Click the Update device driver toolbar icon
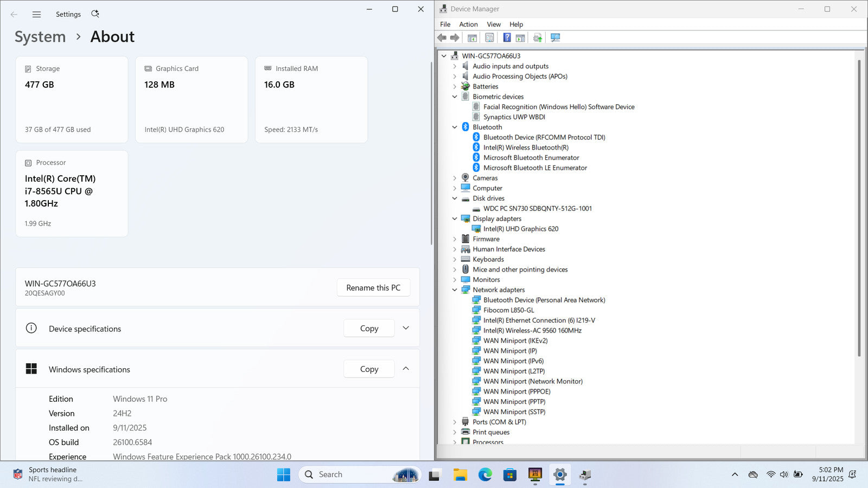The image size is (868, 488). [x=538, y=37]
